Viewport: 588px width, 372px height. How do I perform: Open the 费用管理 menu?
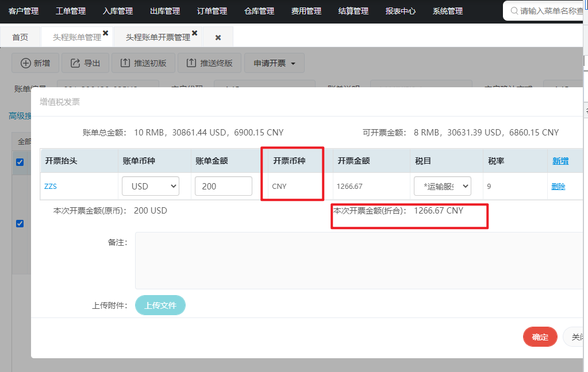point(306,11)
